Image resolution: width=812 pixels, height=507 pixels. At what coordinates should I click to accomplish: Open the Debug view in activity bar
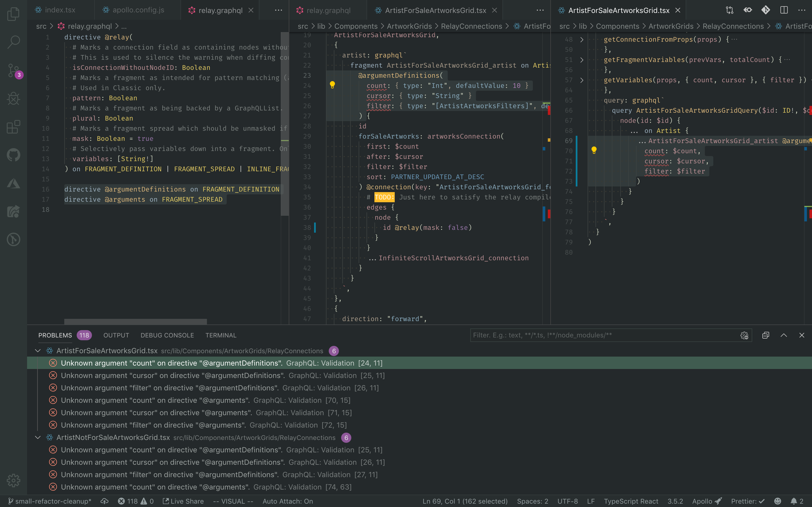pyautogui.click(x=14, y=99)
